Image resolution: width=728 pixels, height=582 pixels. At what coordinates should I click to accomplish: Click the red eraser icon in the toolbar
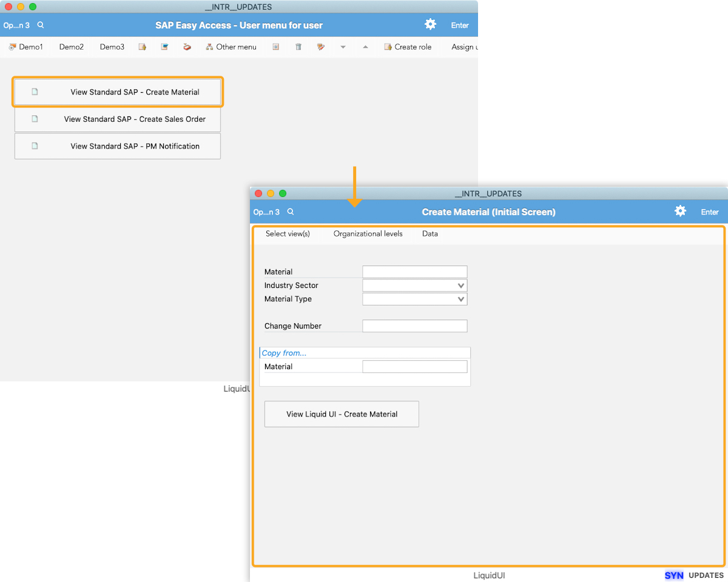coord(187,47)
